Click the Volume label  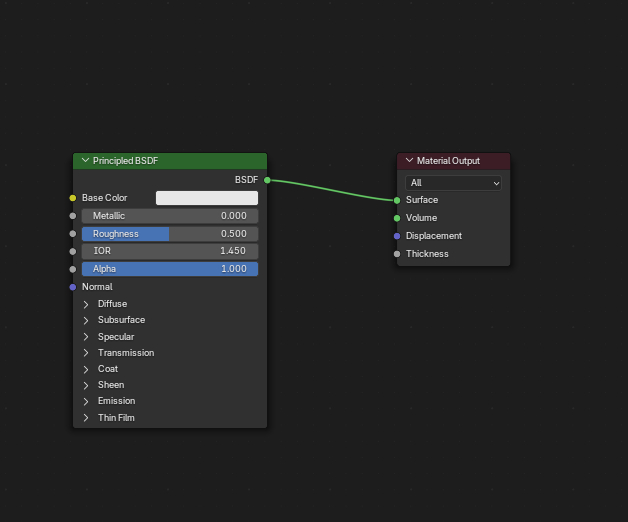[x=421, y=218]
